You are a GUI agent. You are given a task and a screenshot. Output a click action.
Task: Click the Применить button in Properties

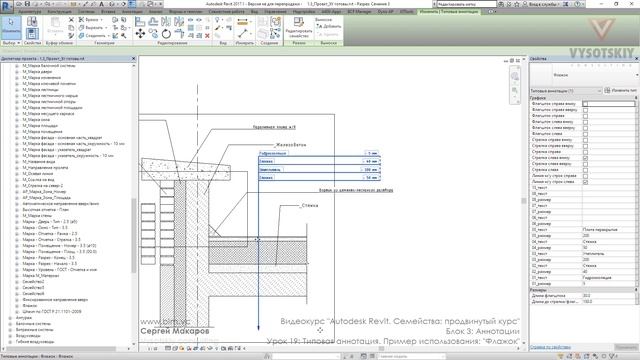tap(625, 347)
